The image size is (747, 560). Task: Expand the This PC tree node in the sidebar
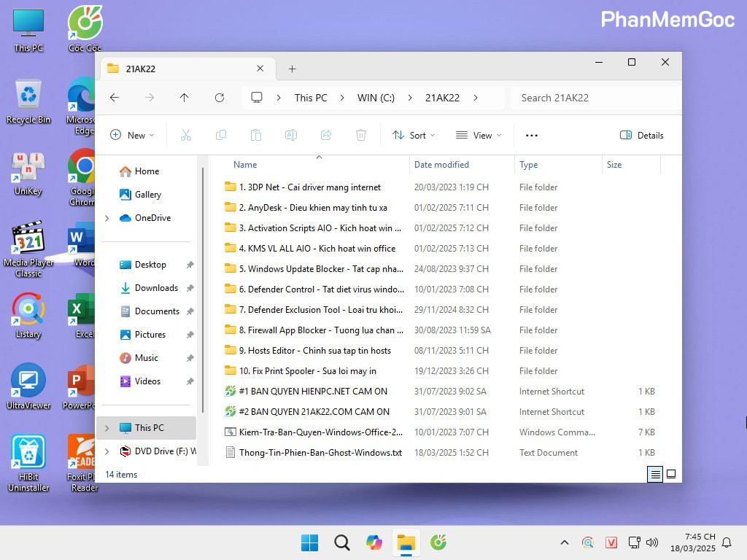[x=107, y=428]
